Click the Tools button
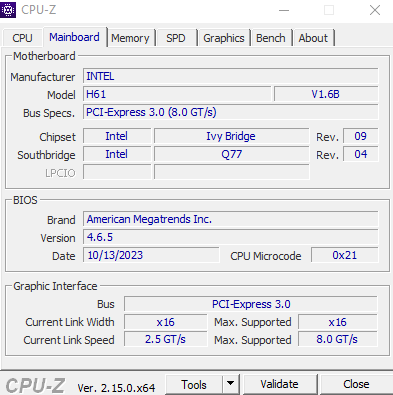This screenshot has height=395, width=393. click(194, 384)
